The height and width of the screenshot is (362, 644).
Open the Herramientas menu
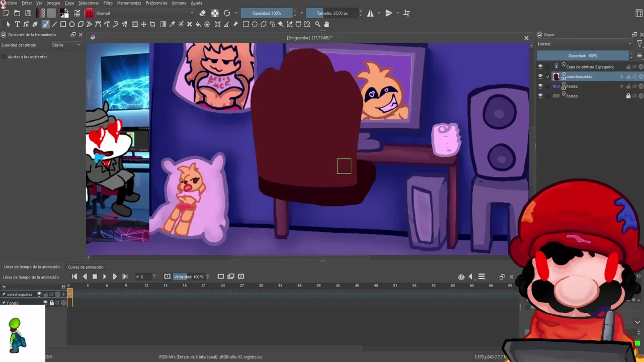[129, 3]
